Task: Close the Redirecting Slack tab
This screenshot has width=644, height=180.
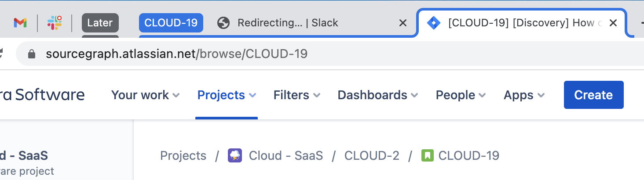Action: pos(402,23)
